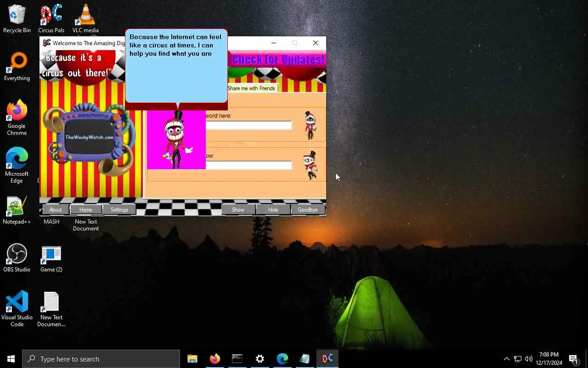
Task: Close the Circus Pals window
Action: pos(315,43)
